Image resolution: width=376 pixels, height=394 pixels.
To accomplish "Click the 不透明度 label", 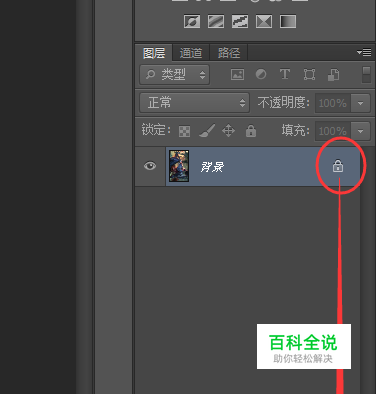I will click(x=284, y=102).
